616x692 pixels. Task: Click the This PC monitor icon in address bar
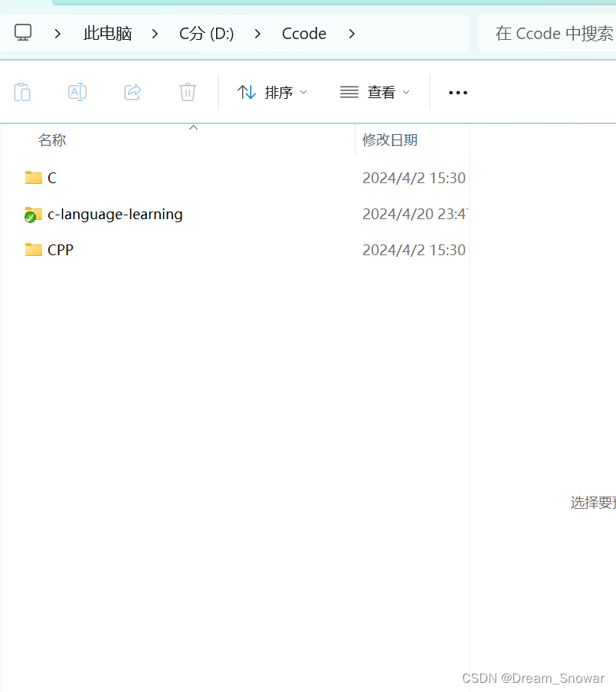[x=23, y=33]
